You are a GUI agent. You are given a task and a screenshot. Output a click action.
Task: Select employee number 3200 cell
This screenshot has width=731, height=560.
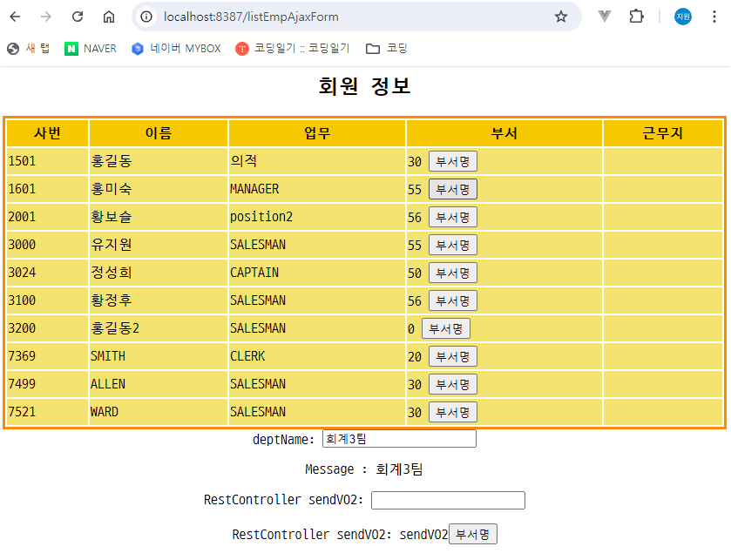[x=48, y=328]
